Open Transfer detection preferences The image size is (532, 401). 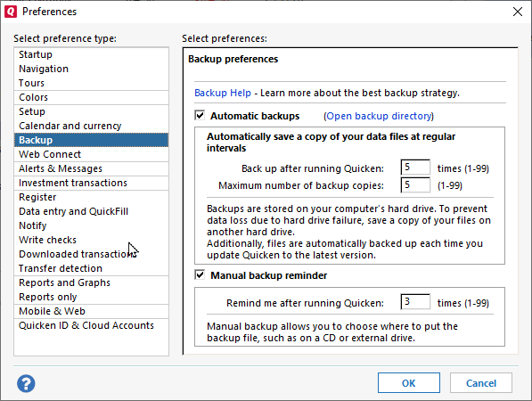(x=91, y=268)
